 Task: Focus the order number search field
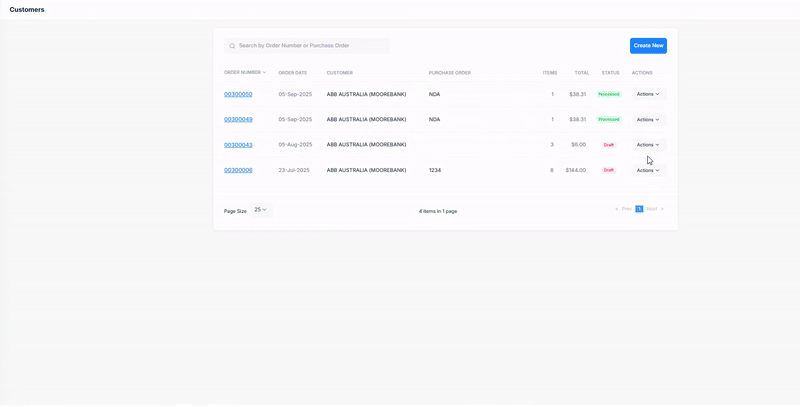(x=312, y=46)
